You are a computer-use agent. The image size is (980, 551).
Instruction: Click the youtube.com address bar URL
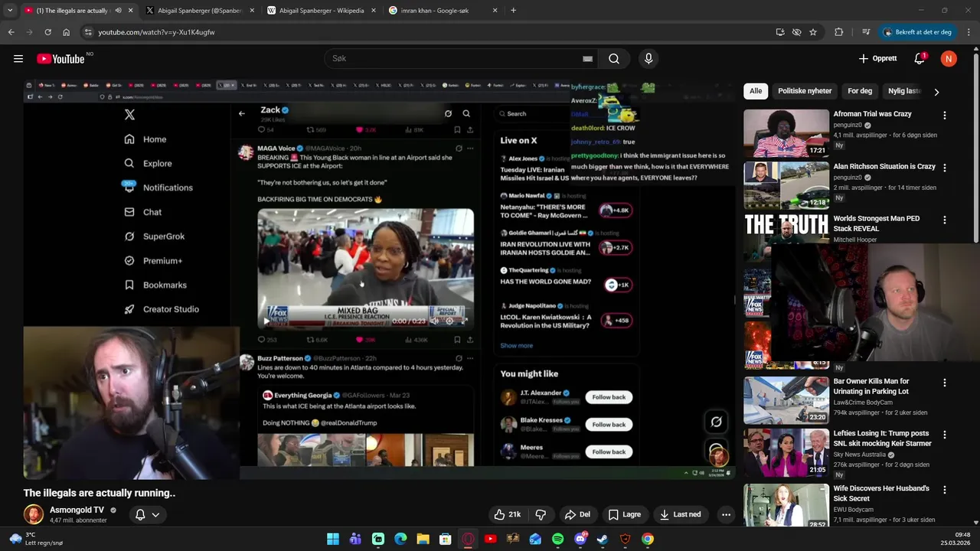click(x=156, y=32)
